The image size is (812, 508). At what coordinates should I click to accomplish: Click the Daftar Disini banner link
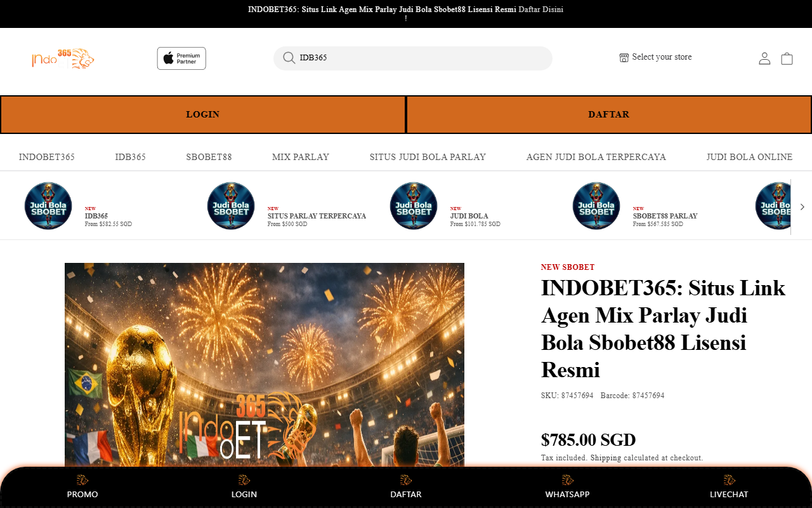(540, 10)
